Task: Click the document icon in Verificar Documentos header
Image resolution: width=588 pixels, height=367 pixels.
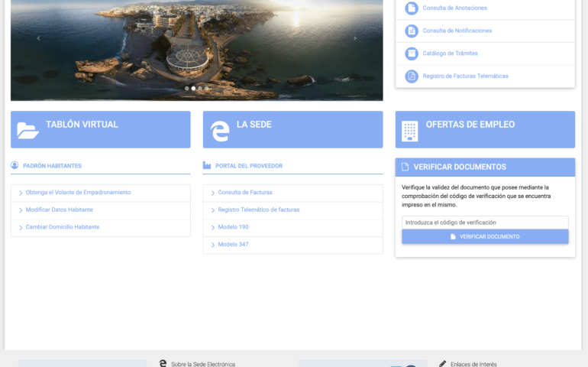Action: tap(405, 167)
